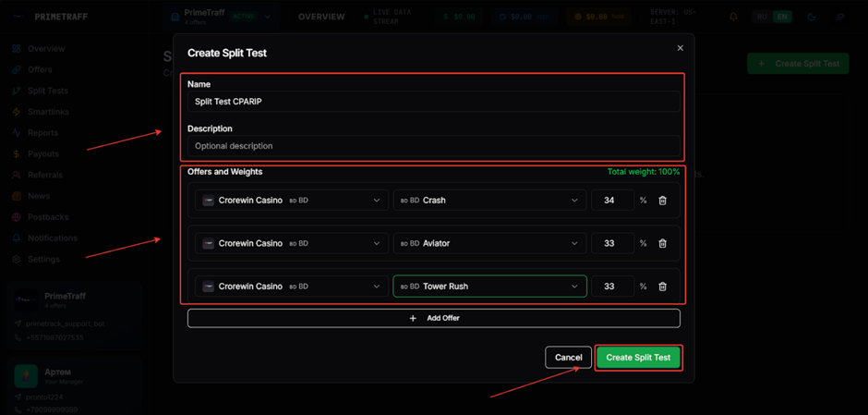Screen dimensions: 868x415
Task: Click trash icon beside Tower Rush offer
Action: pyautogui.click(x=662, y=287)
